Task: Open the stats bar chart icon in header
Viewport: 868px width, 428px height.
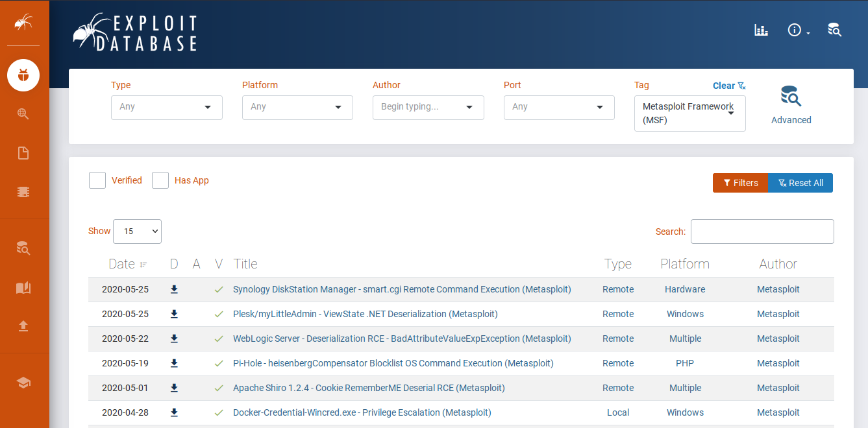Action: click(761, 30)
